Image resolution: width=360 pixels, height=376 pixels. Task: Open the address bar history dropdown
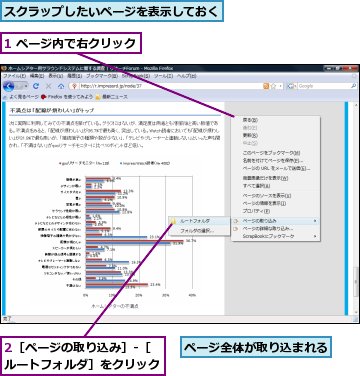coord(281,86)
